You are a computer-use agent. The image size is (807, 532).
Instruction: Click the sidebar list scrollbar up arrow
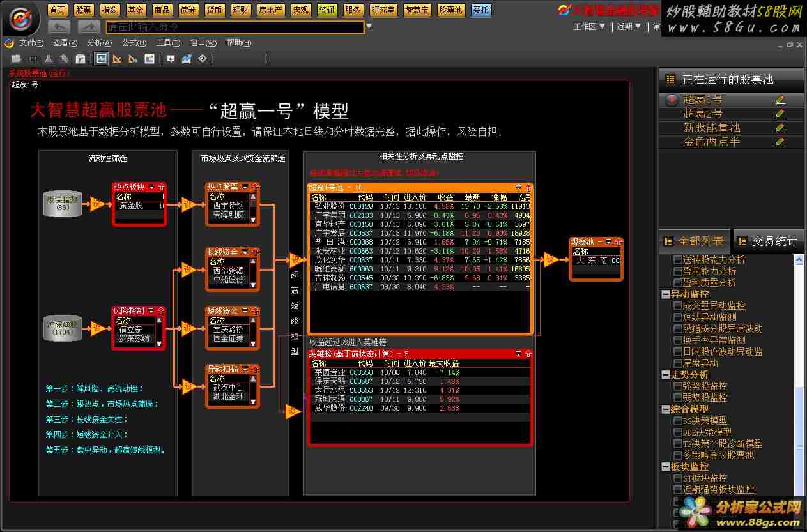(799, 260)
